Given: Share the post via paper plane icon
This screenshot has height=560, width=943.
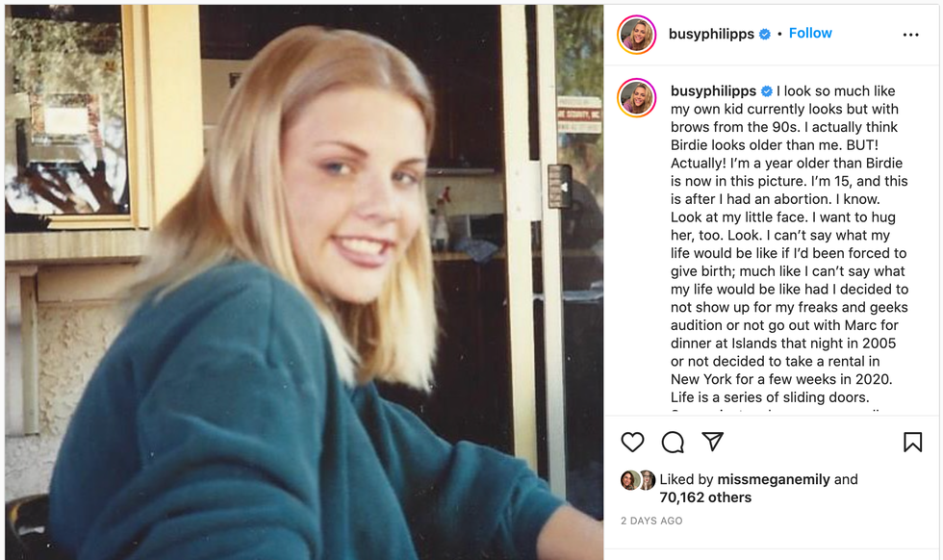Looking at the screenshot, I should coord(713,442).
